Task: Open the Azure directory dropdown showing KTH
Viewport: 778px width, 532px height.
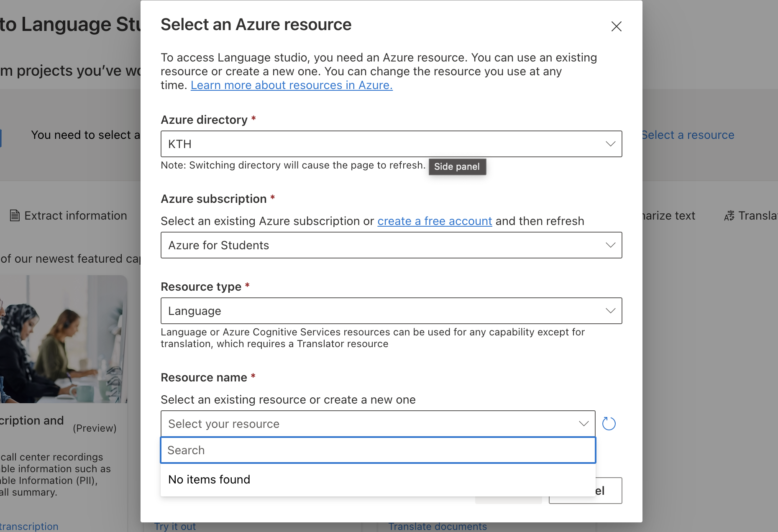Action: (391, 144)
